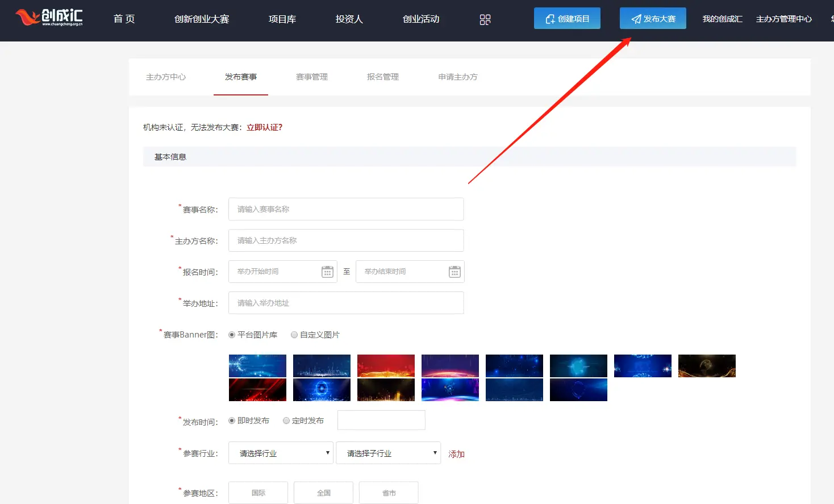Image resolution: width=834 pixels, height=504 pixels.
Task: Open 我的创成汇 link
Action: point(723,19)
